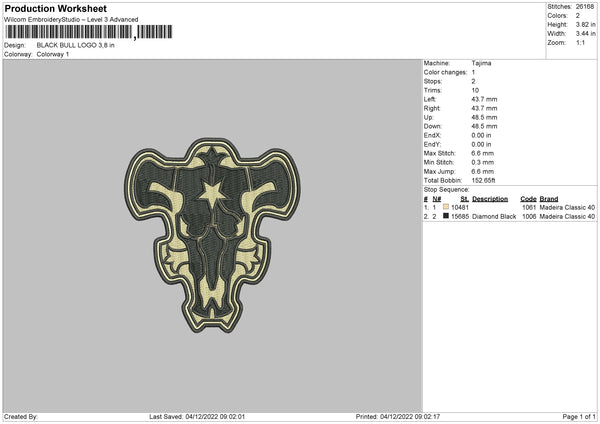Click the Zoom value 1:1

click(x=580, y=43)
